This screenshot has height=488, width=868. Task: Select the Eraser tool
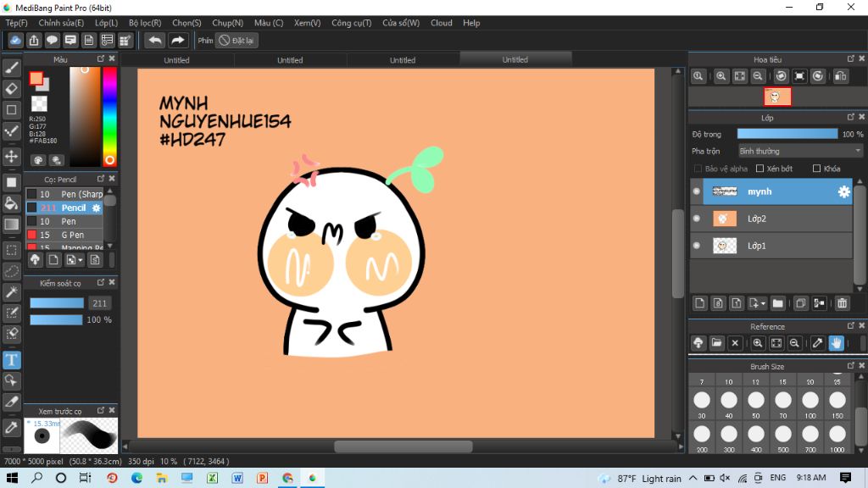pyautogui.click(x=12, y=88)
